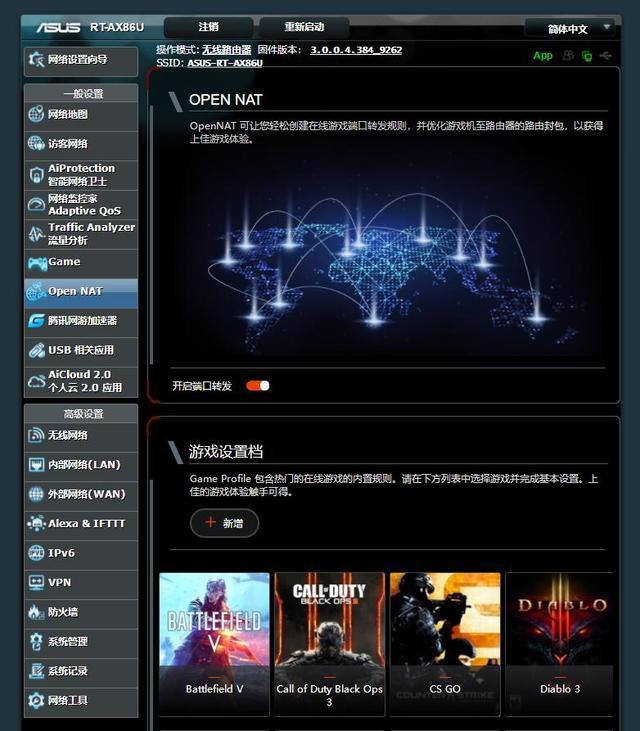Open Wireless settings icon
Image resolution: width=640 pixels, height=731 pixels.
click(36, 435)
